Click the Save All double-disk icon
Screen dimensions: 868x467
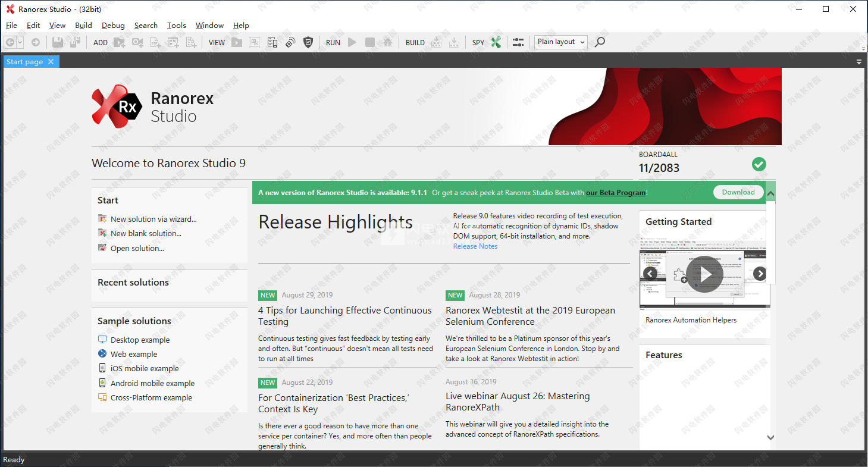click(76, 42)
